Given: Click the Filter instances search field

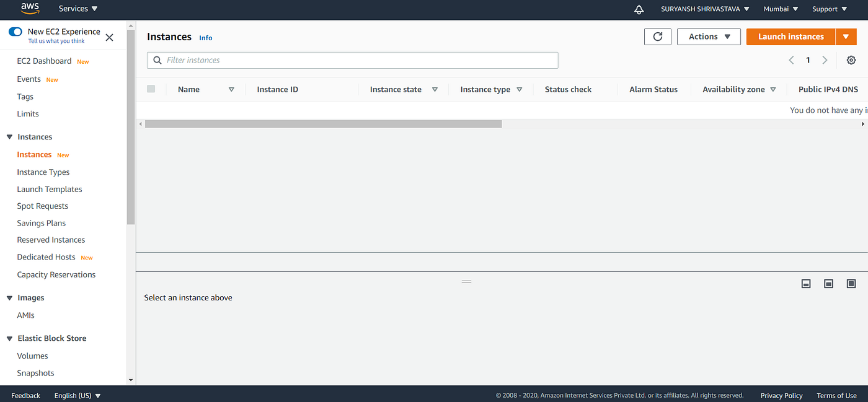Looking at the screenshot, I should [353, 60].
